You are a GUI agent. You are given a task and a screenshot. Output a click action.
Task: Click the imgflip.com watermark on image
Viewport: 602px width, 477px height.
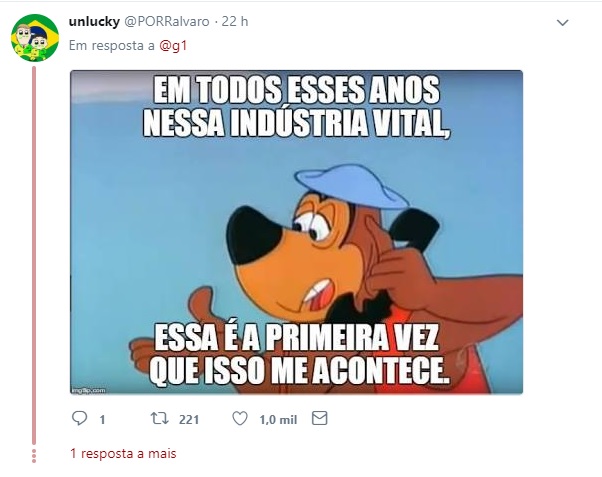89,390
